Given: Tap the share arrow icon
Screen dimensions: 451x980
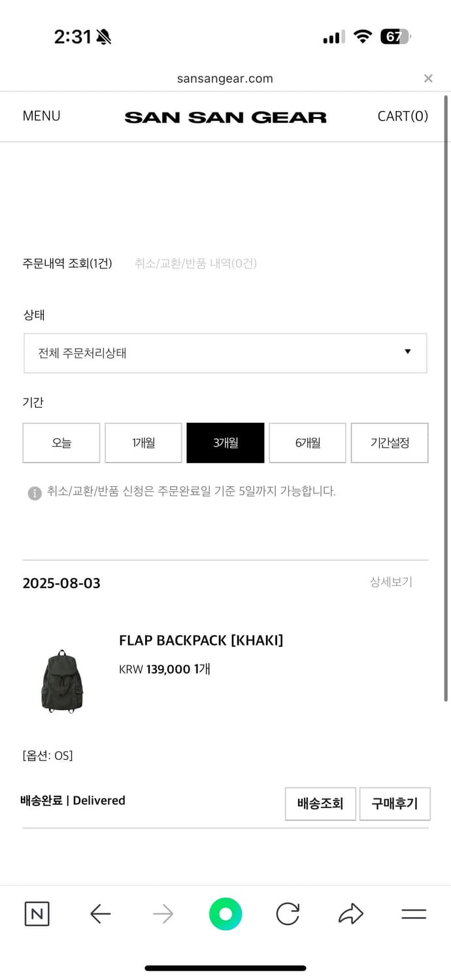Looking at the screenshot, I should click(x=351, y=914).
